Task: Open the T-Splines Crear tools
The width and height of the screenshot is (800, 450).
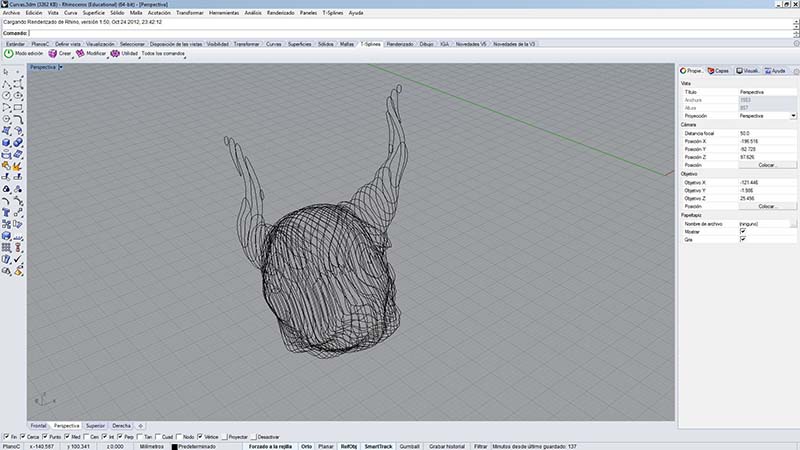Action: tap(60, 54)
